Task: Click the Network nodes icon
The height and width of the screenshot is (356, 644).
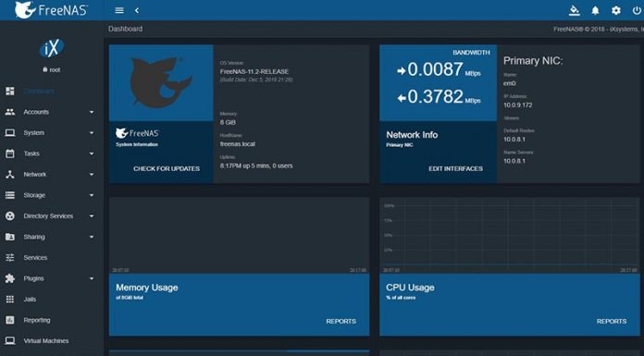Action: [x=10, y=175]
